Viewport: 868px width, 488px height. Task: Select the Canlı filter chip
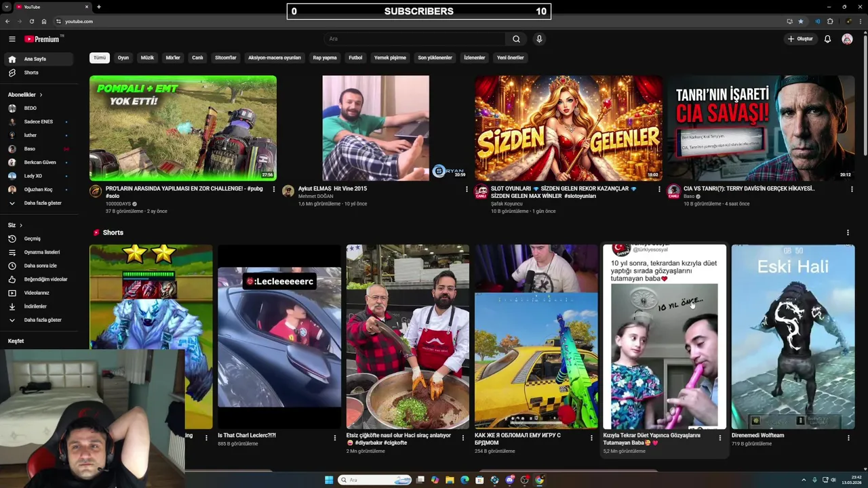coord(197,58)
